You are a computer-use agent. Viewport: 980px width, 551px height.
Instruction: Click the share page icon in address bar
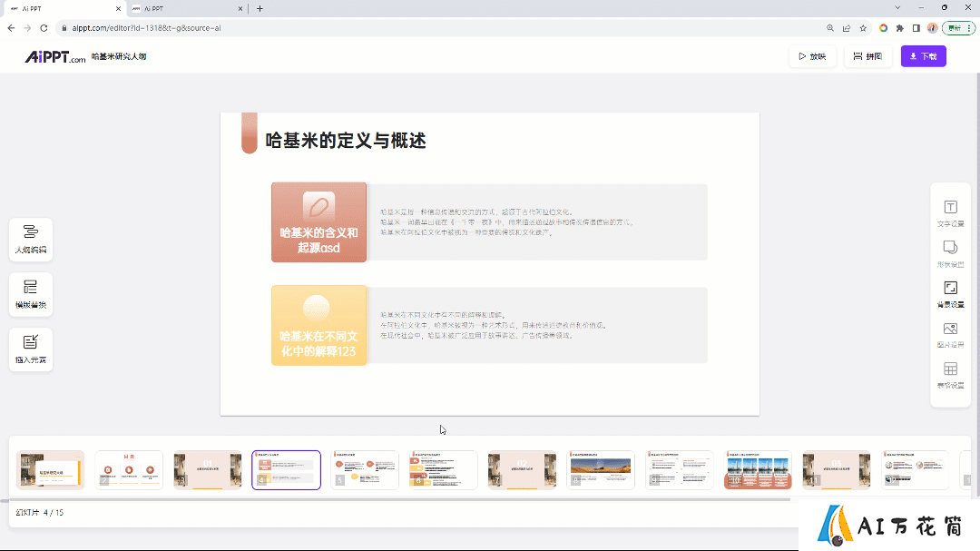847,28
